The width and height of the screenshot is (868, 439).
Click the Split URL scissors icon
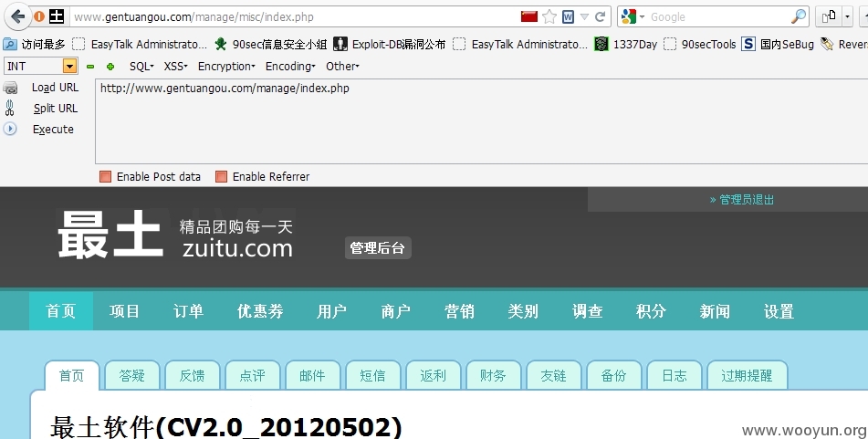coord(9,108)
